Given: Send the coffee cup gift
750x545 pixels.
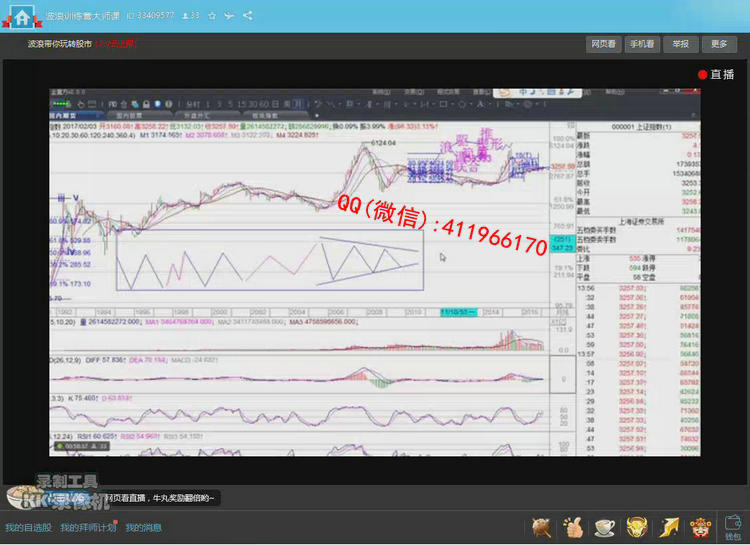Looking at the screenshot, I should (x=605, y=526).
